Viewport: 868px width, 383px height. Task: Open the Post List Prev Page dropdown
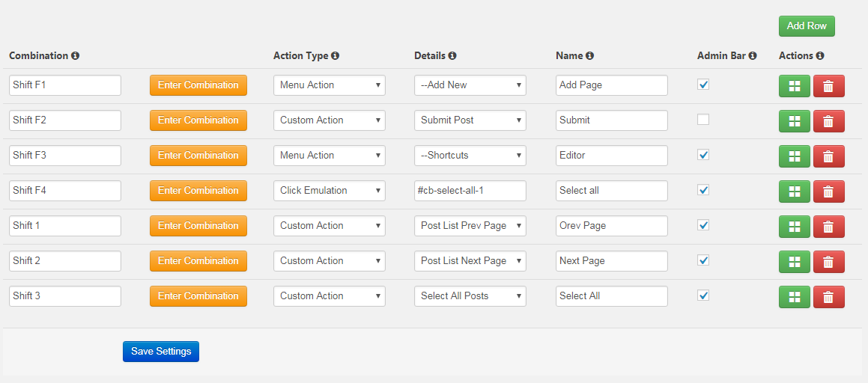coord(470,226)
